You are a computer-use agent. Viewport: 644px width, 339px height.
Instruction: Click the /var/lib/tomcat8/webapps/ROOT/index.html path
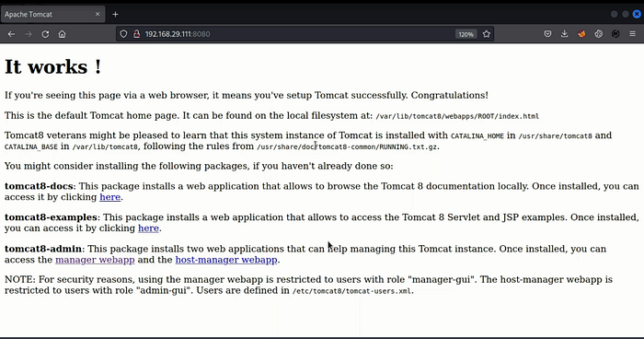457,116
